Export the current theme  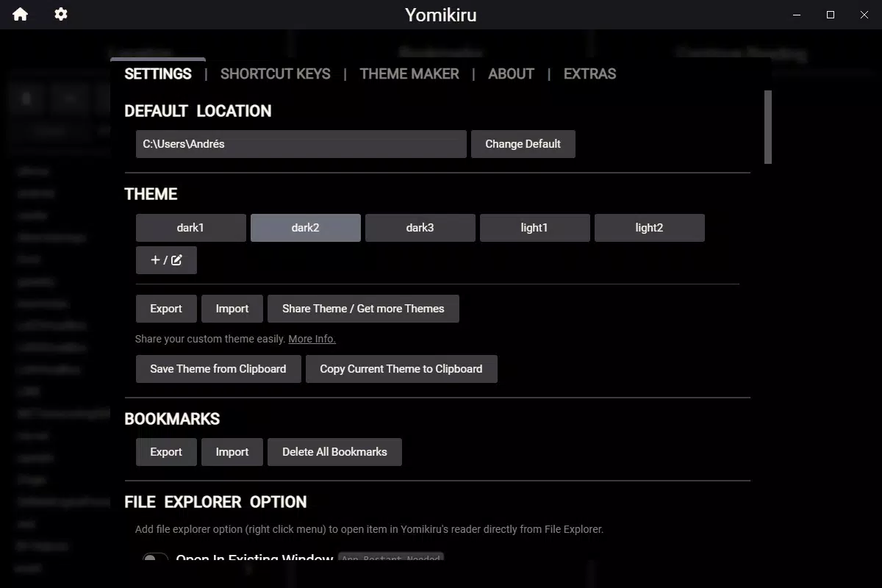click(x=166, y=309)
